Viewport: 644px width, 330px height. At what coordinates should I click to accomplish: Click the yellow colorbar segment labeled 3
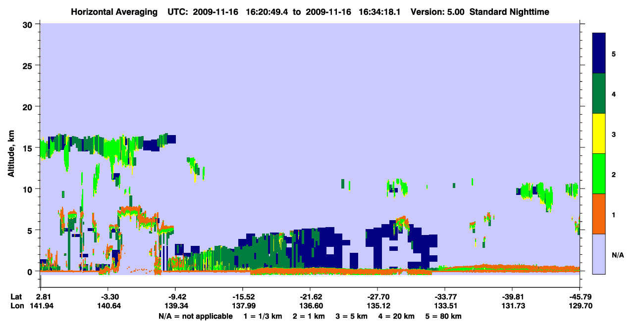pyautogui.click(x=599, y=134)
